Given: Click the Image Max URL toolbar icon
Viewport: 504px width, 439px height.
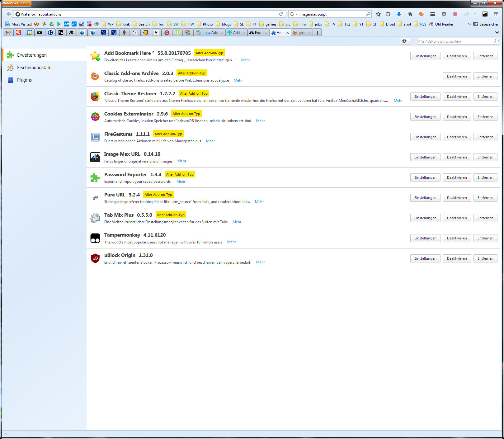Looking at the screenshot, I should [x=485, y=14].
